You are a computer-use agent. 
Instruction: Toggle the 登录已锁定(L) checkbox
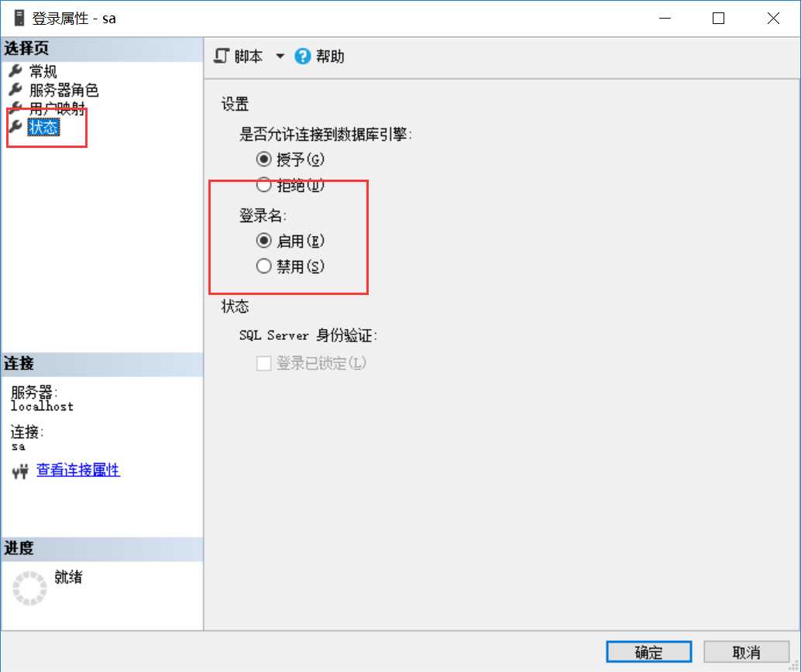pos(263,364)
